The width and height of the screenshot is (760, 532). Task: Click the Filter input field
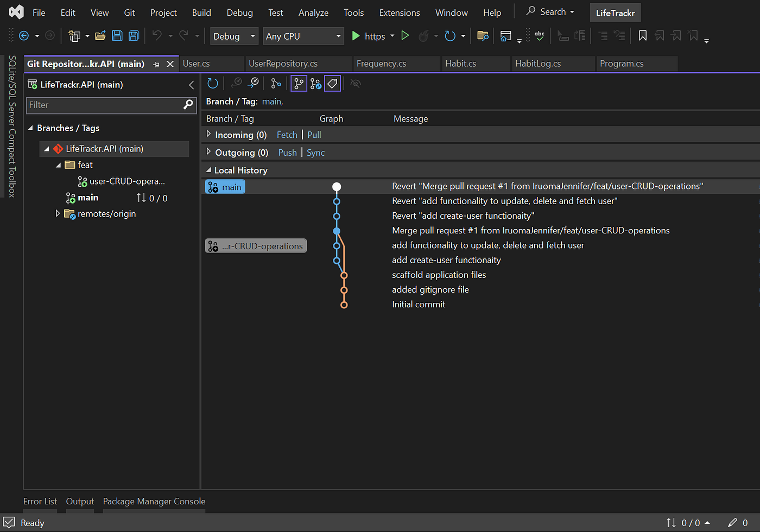(105, 105)
